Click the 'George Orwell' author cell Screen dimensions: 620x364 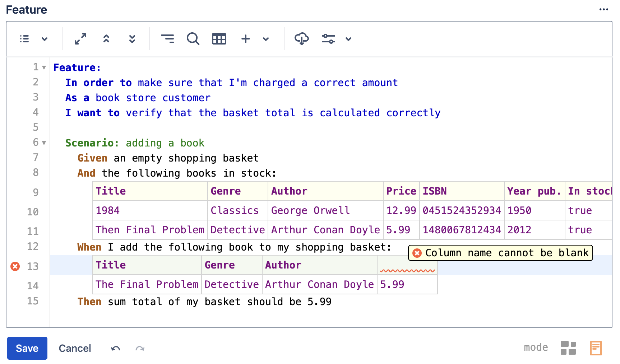325,210
